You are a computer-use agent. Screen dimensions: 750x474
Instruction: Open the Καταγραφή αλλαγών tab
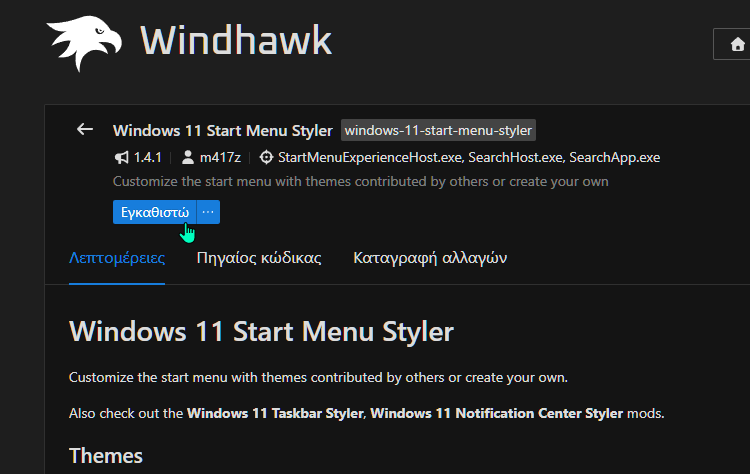(x=430, y=258)
